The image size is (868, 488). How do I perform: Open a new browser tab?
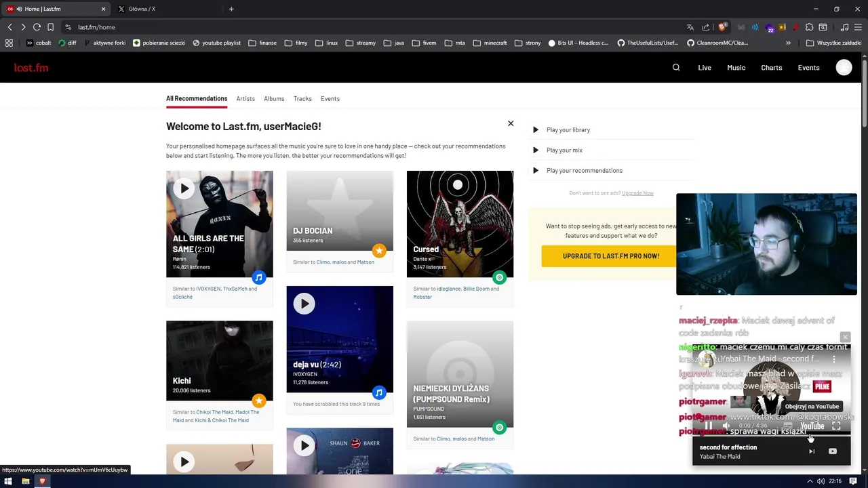pos(231,9)
